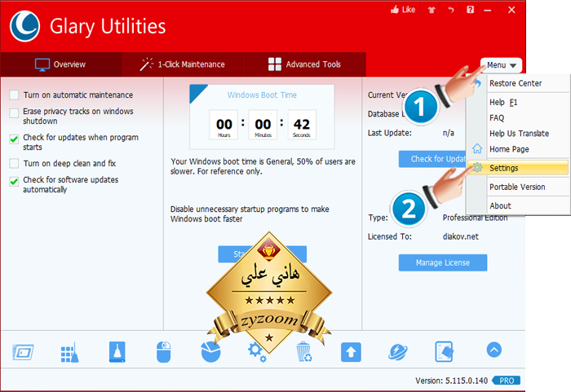Screen dimensions: 571x392
Task: Click the 42 Seconds boot time box
Action: (x=302, y=125)
